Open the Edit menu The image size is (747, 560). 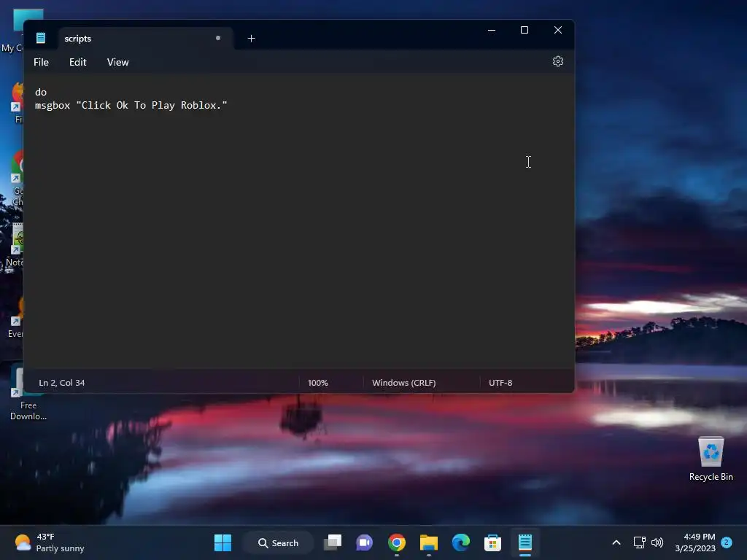click(x=77, y=63)
